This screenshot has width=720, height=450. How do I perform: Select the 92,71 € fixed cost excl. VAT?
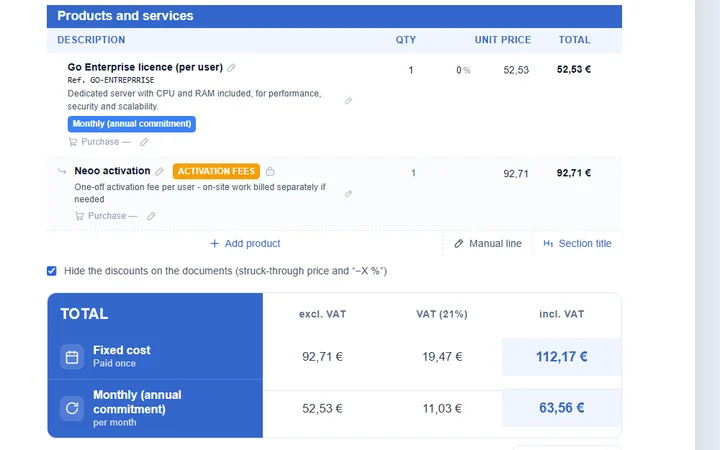click(x=322, y=357)
